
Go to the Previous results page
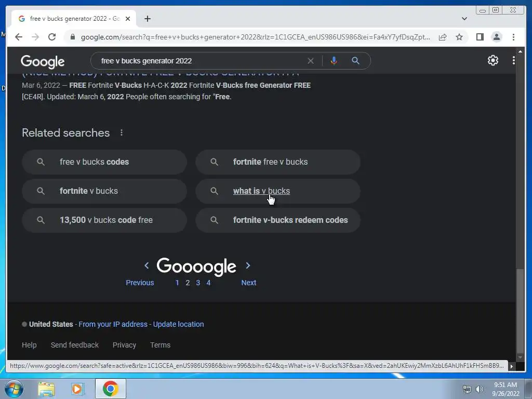140,283
